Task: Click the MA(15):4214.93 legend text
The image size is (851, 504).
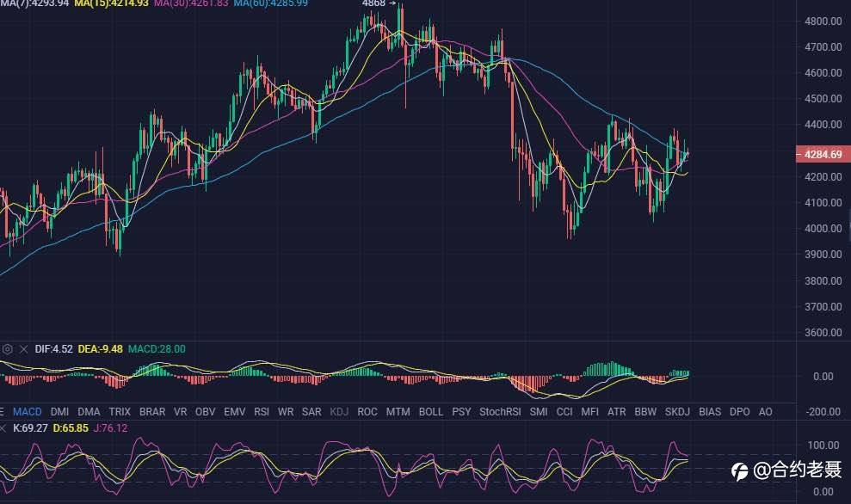Action: (x=111, y=3)
